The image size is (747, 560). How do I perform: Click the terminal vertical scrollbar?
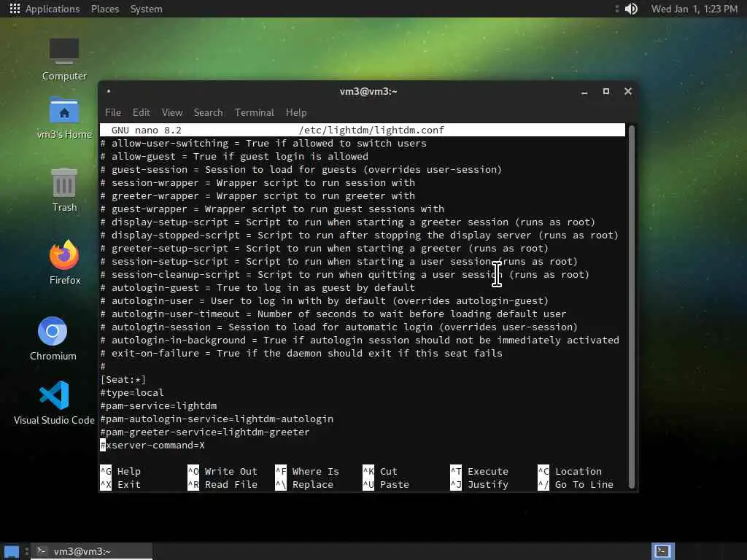tap(632, 307)
